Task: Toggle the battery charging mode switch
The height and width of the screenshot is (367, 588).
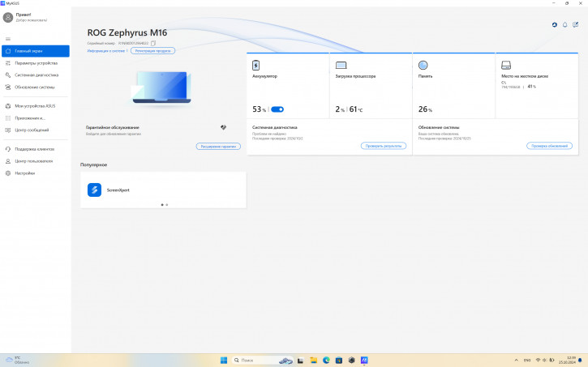Action: coord(277,109)
